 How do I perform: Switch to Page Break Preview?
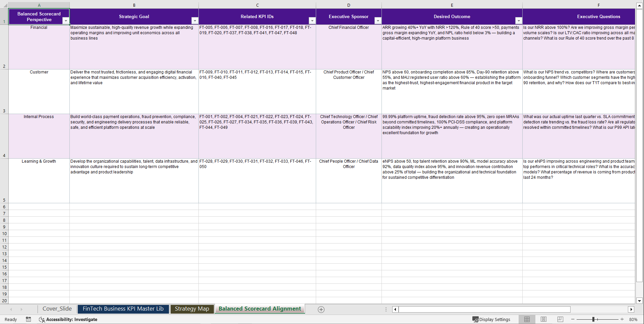pyautogui.click(x=560, y=319)
